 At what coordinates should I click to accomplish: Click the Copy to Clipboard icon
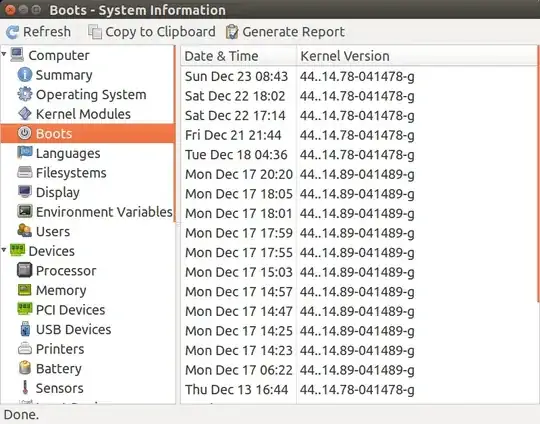95,32
